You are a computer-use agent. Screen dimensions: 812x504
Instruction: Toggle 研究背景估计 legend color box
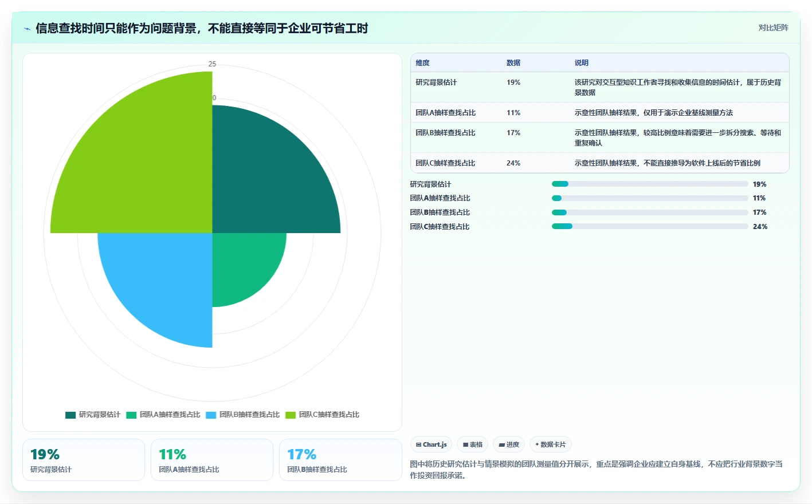coord(70,415)
